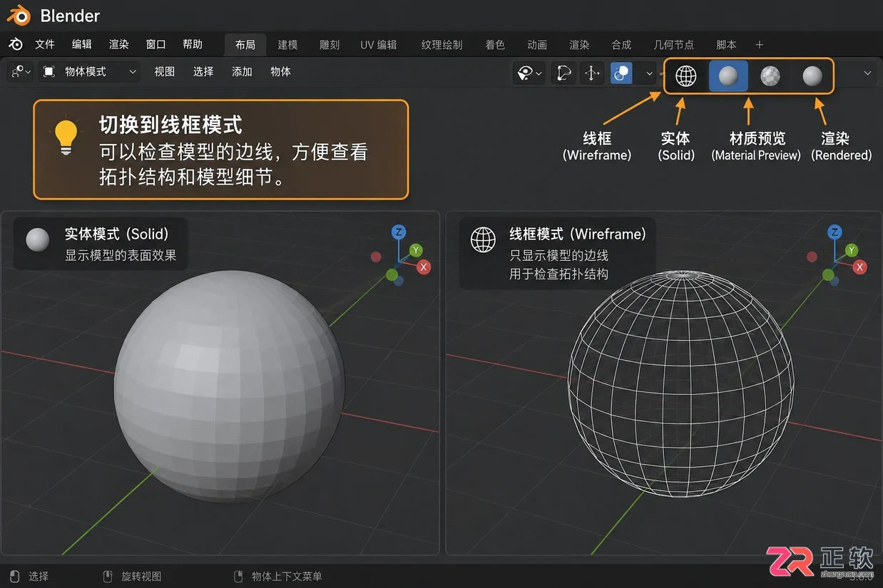
Task: Click right-mouse icon beside 物体上下文菜单
Action: coord(239,576)
